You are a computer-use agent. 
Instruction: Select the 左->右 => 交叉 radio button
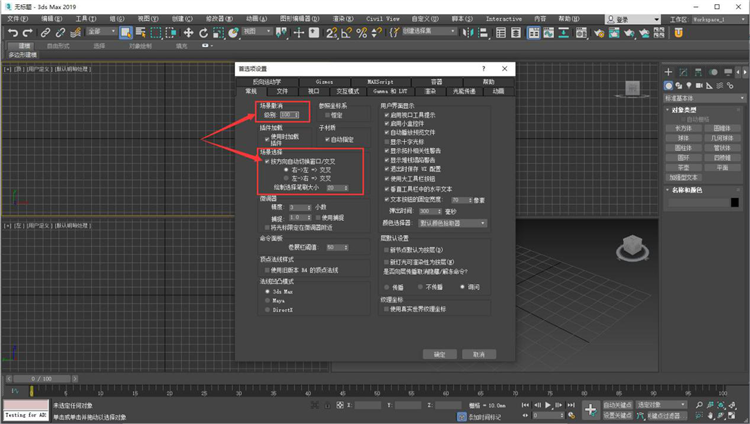click(286, 178)
